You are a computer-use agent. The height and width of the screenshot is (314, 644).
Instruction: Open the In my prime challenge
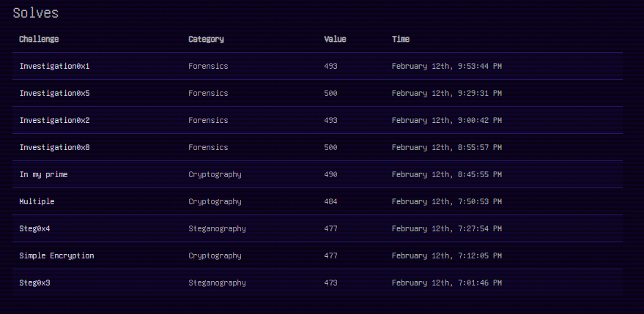(43, 175)
